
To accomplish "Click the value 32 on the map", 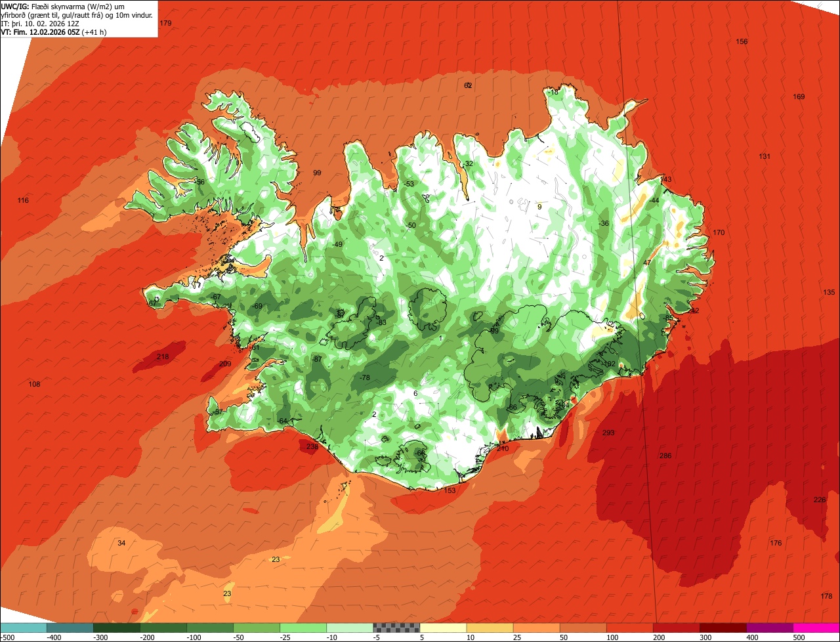I will click(469, 163).
